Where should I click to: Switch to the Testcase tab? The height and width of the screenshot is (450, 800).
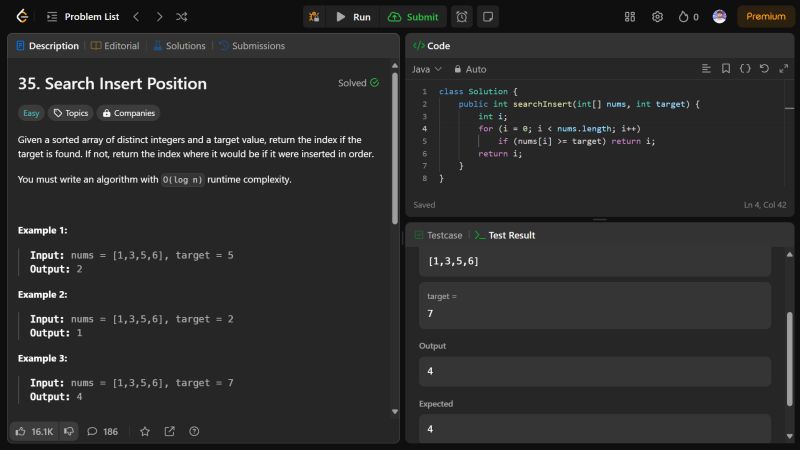(438, 235)
